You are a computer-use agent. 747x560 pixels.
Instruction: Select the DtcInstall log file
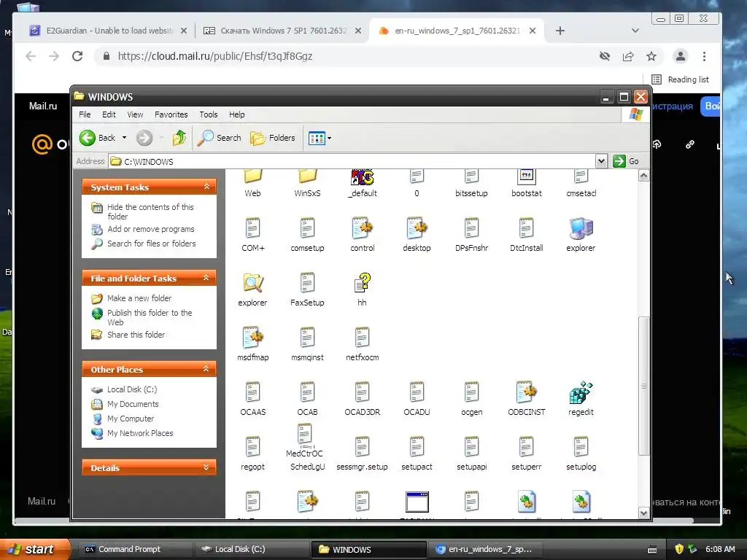pyautogui.click(x=526, y=228)
